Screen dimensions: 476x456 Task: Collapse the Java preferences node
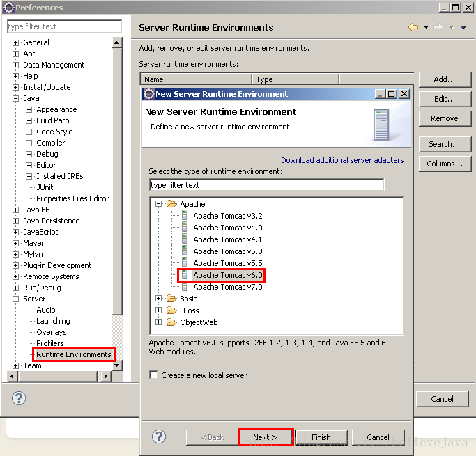coord(15,99)
